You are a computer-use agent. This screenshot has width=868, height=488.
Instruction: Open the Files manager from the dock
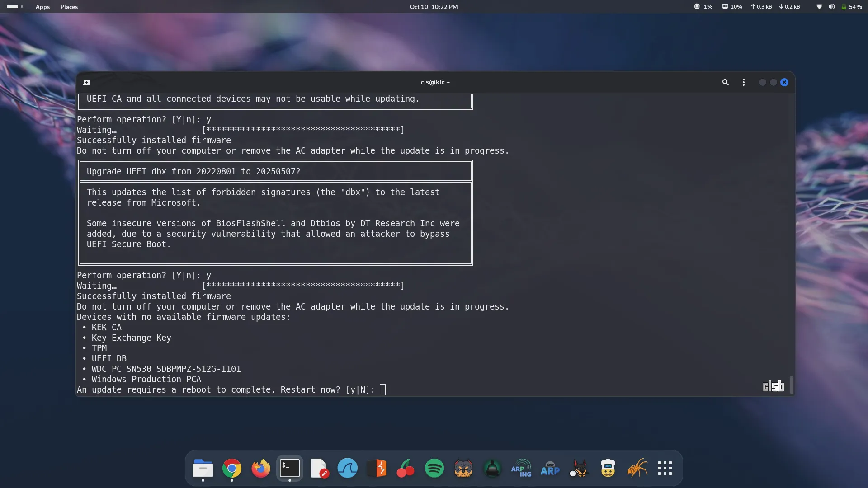click(203, 469)
